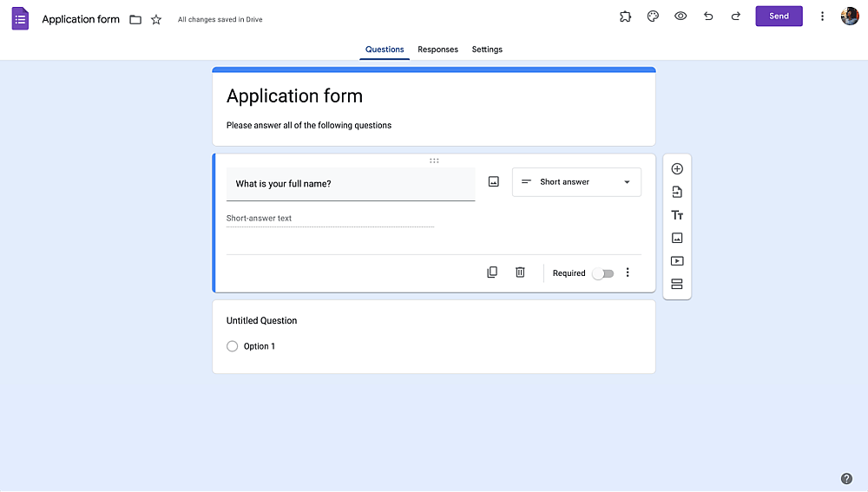Click the Add question plus icon

[677, 169]
